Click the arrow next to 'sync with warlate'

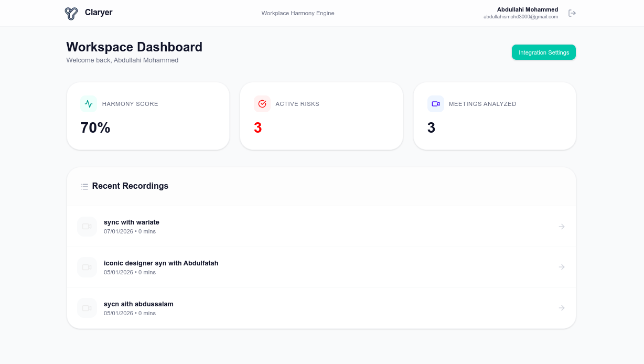pos(562,226)
